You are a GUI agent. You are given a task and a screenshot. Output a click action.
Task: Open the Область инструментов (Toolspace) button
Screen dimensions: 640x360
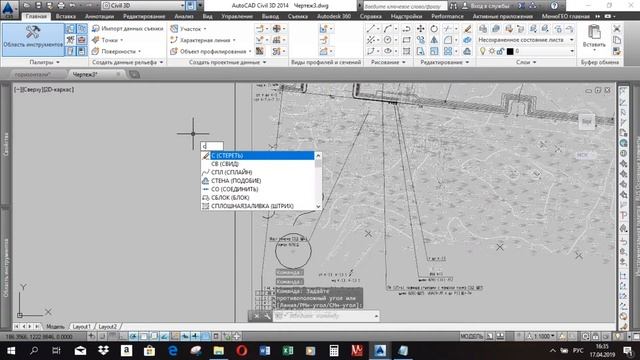tap(33, 39)
